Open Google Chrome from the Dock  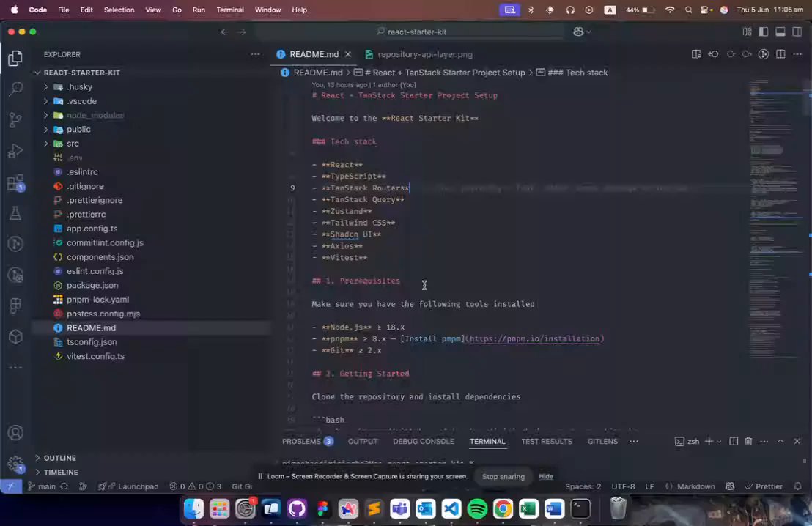tap(503, 509)
